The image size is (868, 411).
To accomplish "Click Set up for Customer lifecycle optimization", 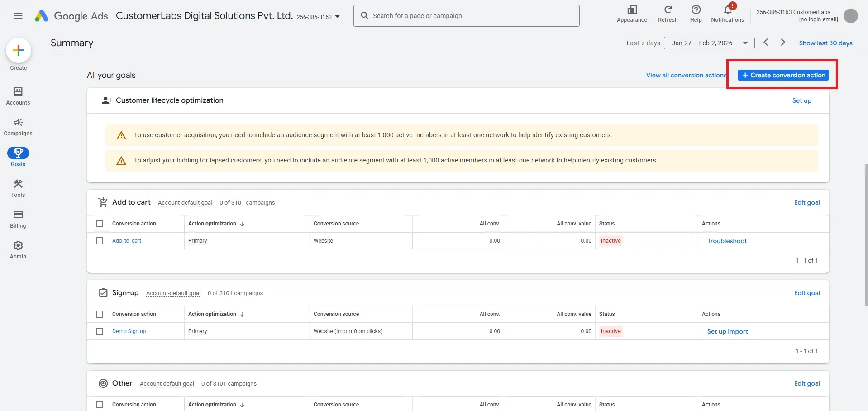I will [802, 100].
